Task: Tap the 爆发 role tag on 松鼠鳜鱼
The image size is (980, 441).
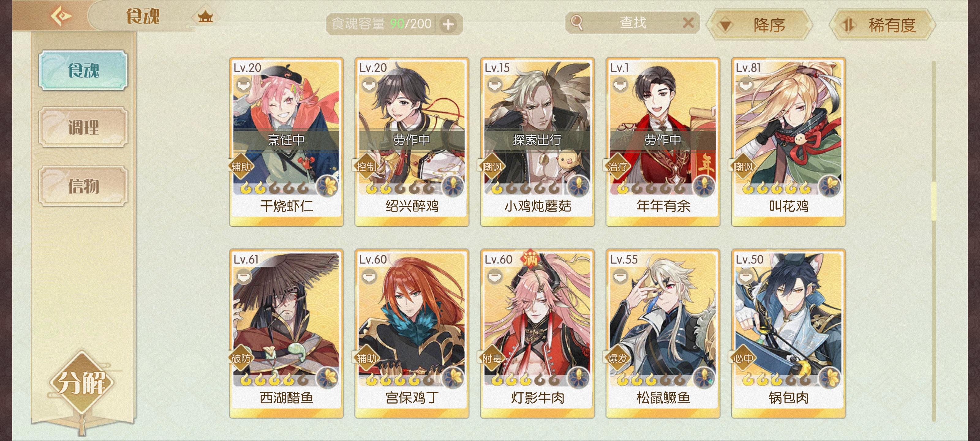Action: [617, 358]
